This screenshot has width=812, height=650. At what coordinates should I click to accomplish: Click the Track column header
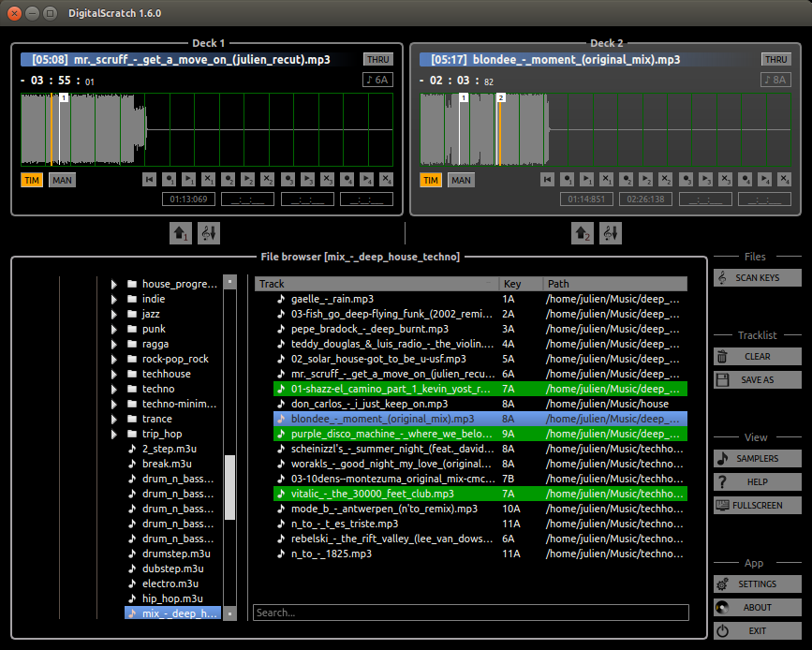375,283
